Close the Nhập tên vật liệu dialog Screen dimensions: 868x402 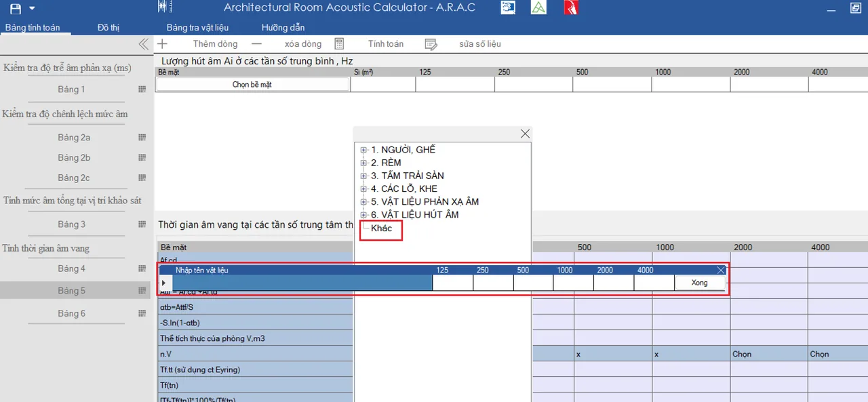pos(721,270)
